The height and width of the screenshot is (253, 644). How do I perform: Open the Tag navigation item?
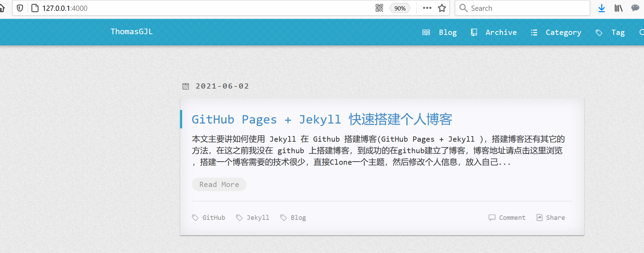618,32
